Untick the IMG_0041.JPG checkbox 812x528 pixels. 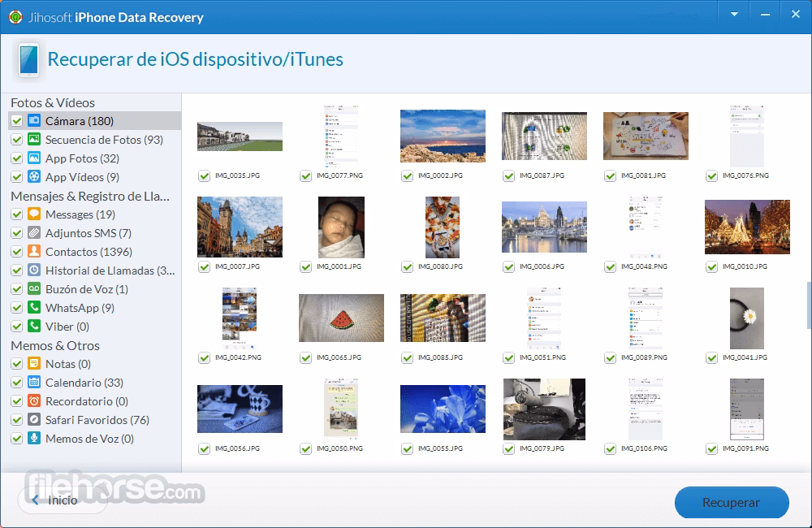711,357
